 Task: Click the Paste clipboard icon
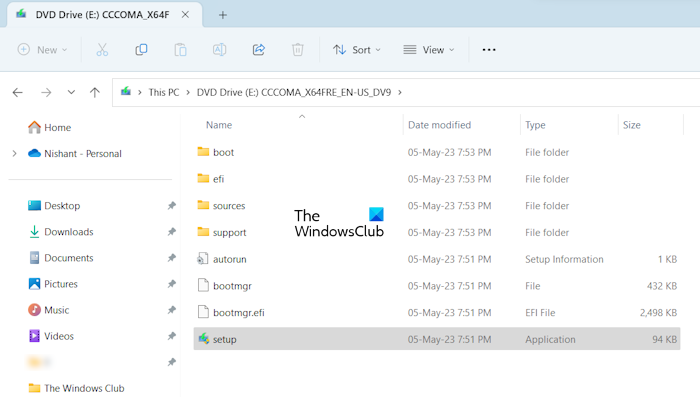point(180,50)
